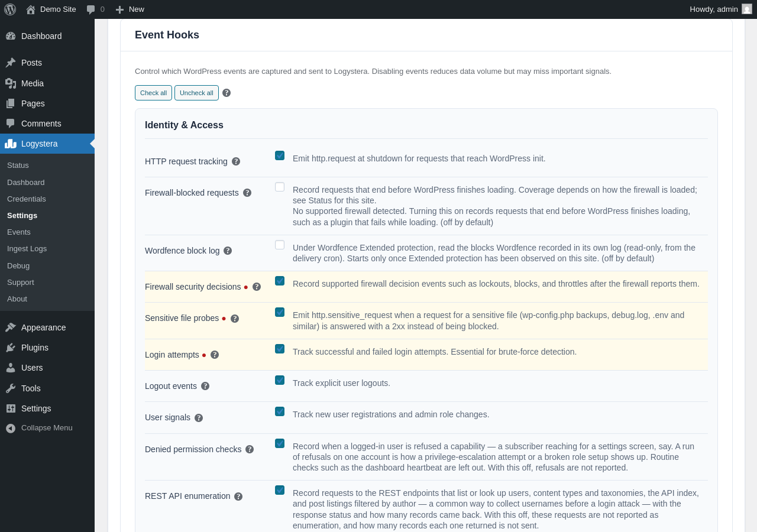This screenshot has height=532, width=757.
Task: Click the Uncheck all button
Action: pos(196,93)
